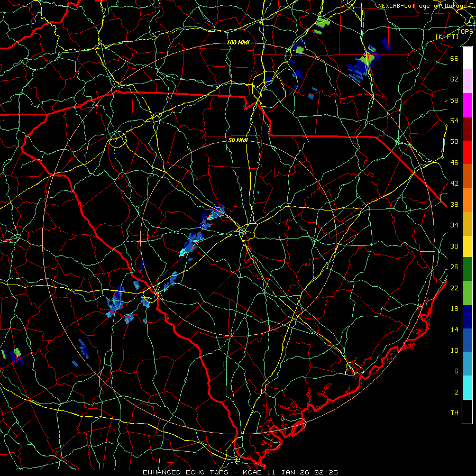Click the cyan swatch between 2 and 6
Image resolution: width=476 pixels, height=476 pixels.
(x=467, y=388)
